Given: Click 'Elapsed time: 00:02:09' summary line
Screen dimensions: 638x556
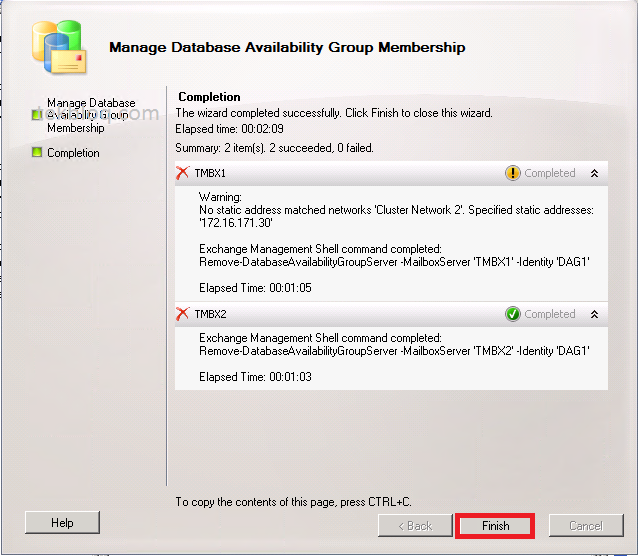Looking at the screenshot, I should pyautogui.click(x=229, y=129).
